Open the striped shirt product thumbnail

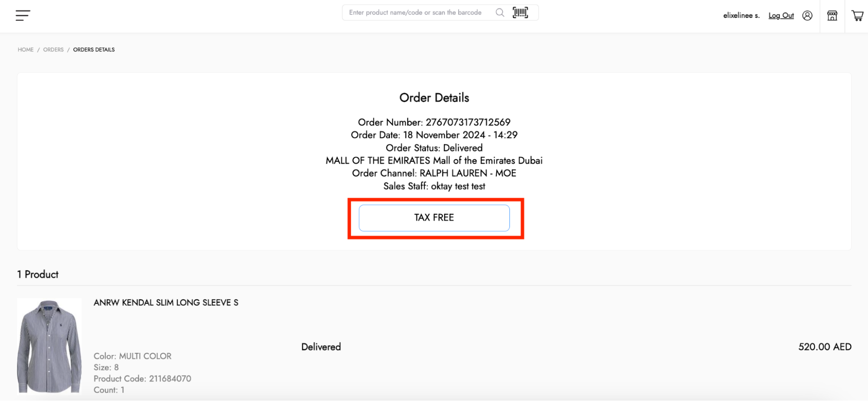click(x=49, y=346)
